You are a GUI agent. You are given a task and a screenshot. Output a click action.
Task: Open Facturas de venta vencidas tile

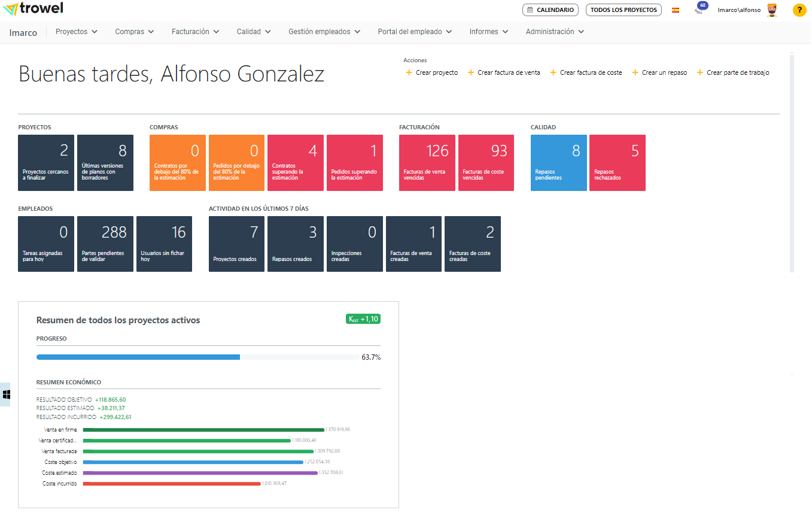point(427,163)
